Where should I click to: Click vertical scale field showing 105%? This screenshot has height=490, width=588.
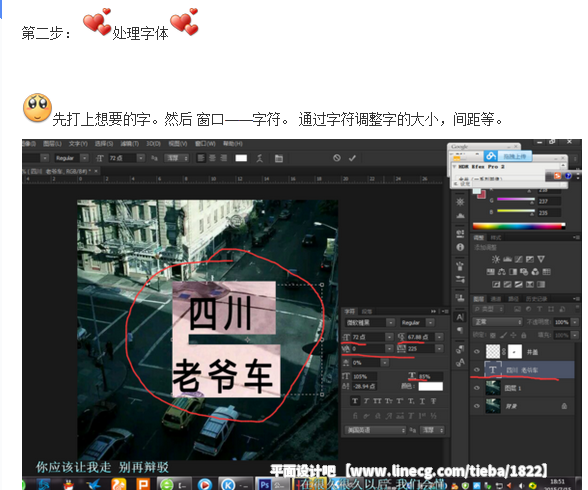(x=364, y=376)
